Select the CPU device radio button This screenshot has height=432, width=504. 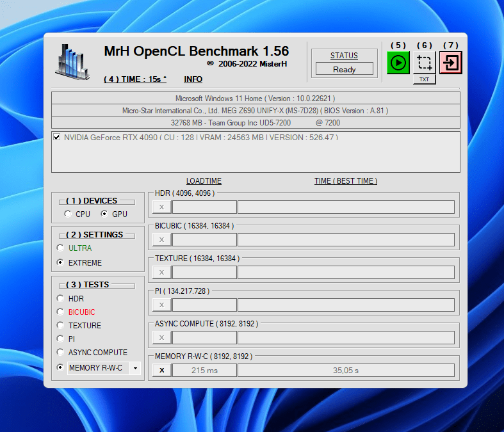point(67,214)
